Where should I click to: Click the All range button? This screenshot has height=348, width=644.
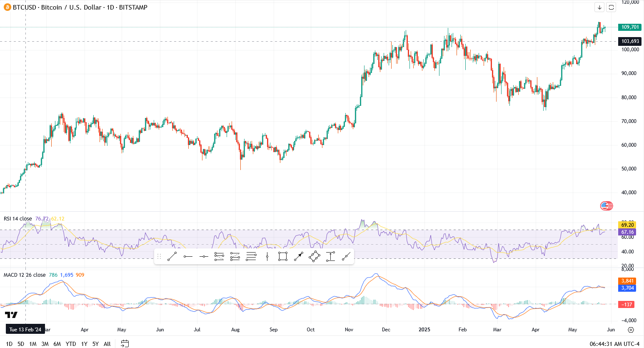pos(107,344)
